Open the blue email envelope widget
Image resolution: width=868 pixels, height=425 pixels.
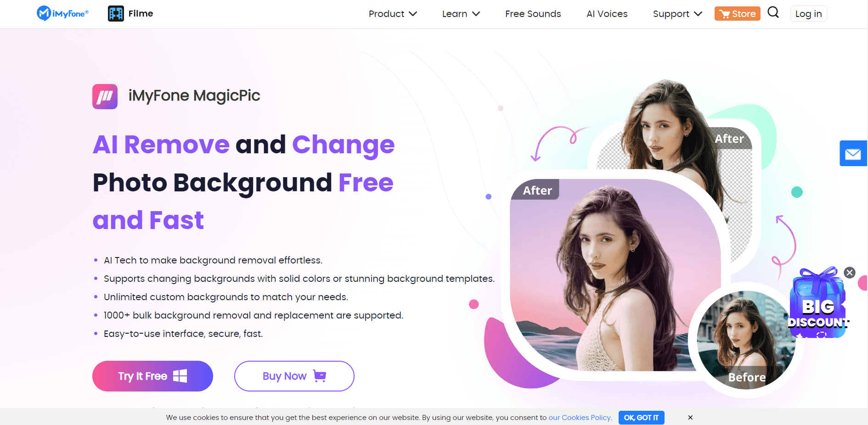[x=853, y=153]
